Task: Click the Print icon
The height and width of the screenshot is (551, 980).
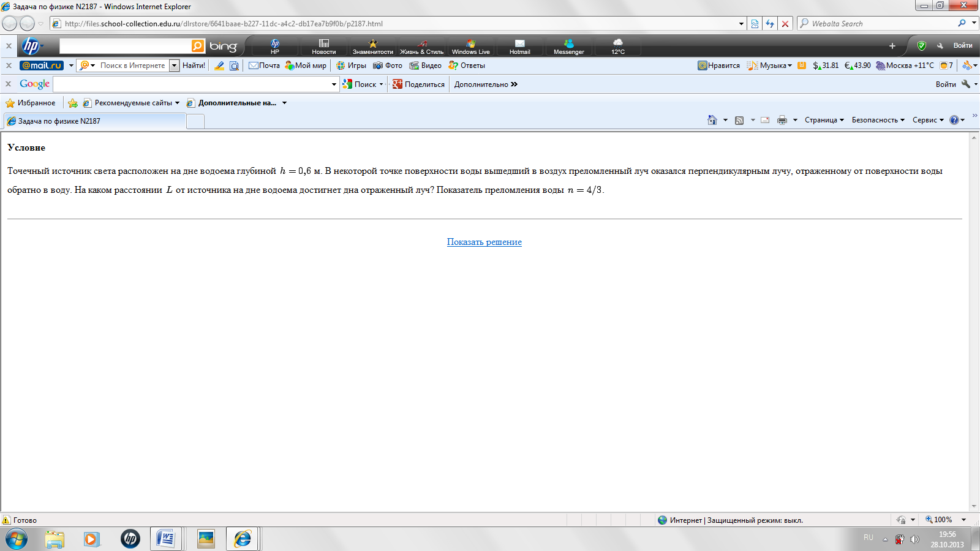Action: (782, 120)
